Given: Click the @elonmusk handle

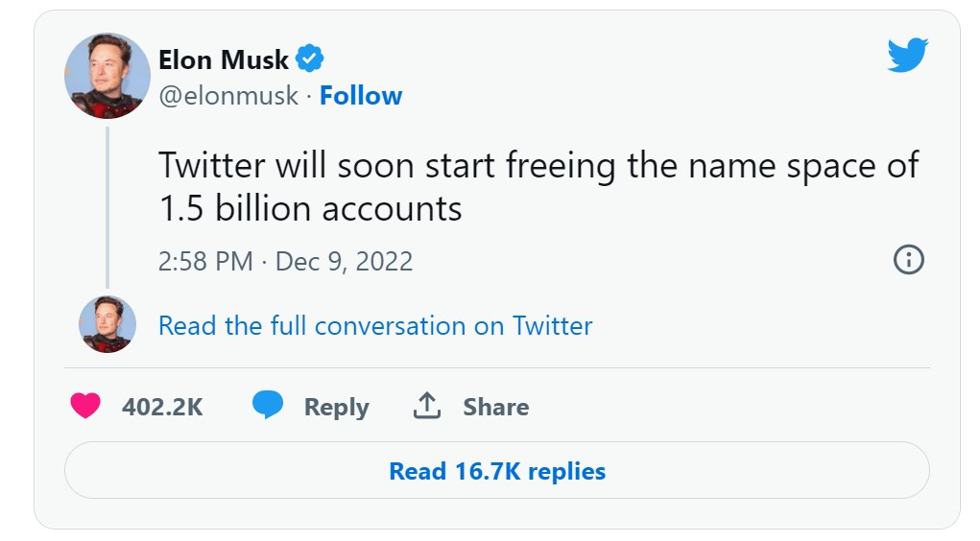Looking at the screenshot, I should coord(228,96).
